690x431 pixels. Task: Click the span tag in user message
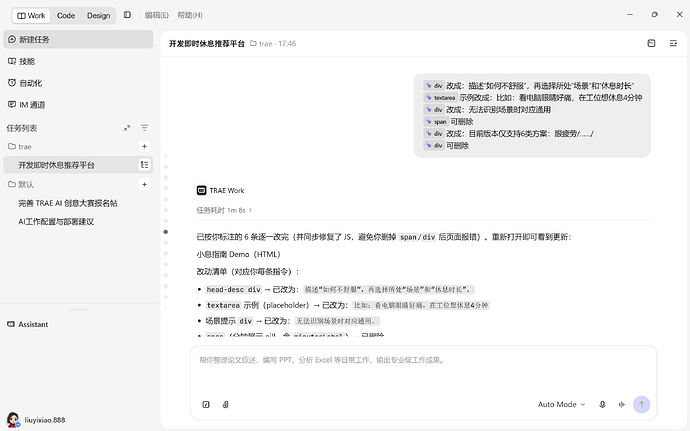pos(436,122)
